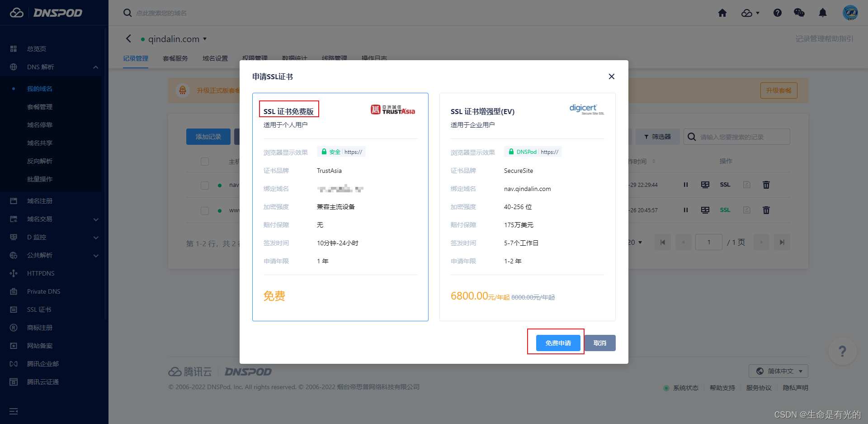Viewport: 868px width, 424px height.
Task: Click the home icon in top bar
Action: coord(722,13)
